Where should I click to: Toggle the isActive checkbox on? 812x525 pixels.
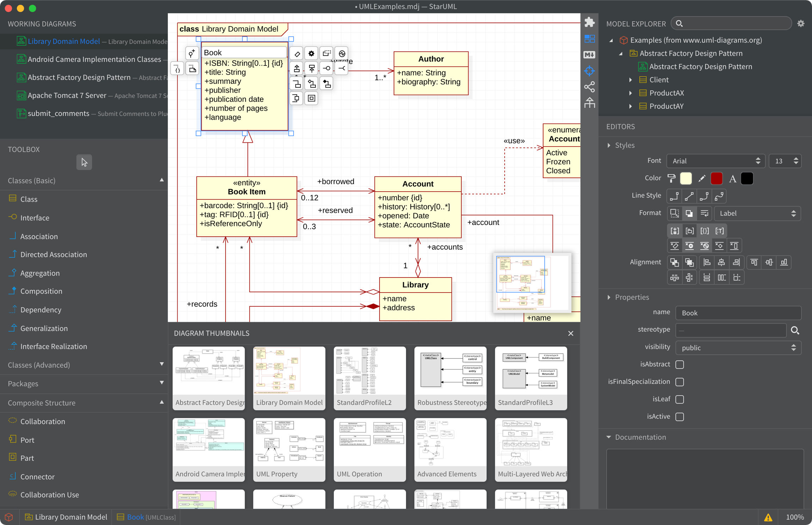[x=680, y=417]
